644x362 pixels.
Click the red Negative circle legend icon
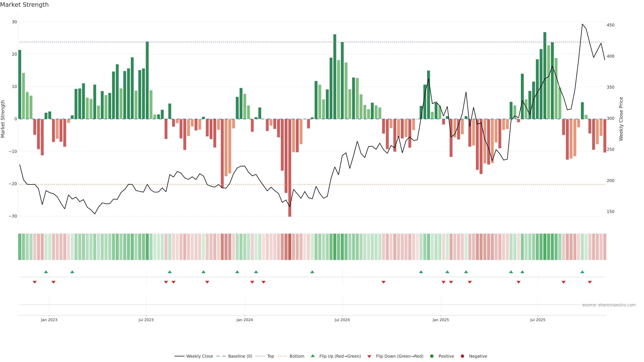[x=462, y=356]
